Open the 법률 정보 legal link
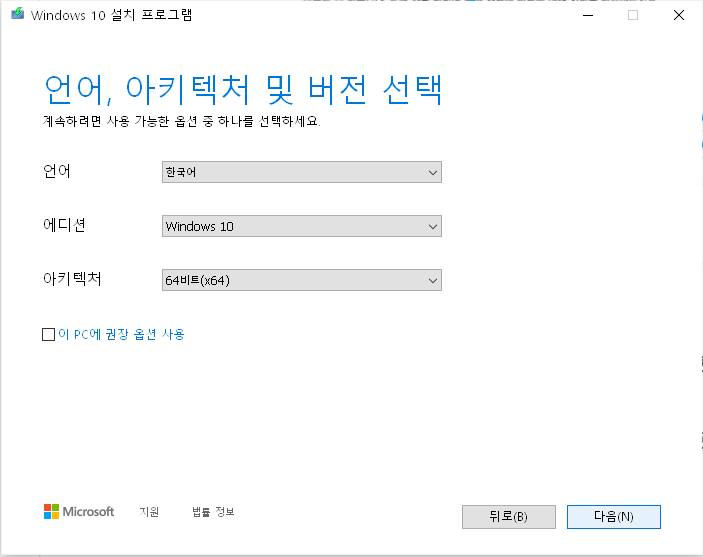 pyautogui.click(x=213, y=512)
